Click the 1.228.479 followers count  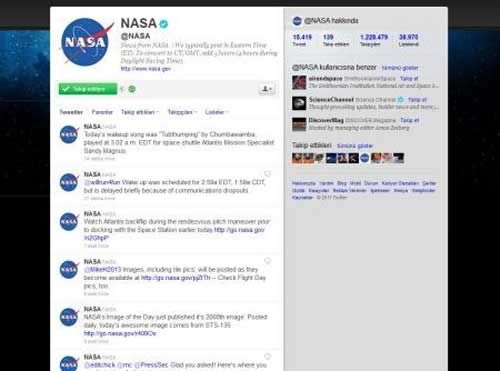click(374, 40)
